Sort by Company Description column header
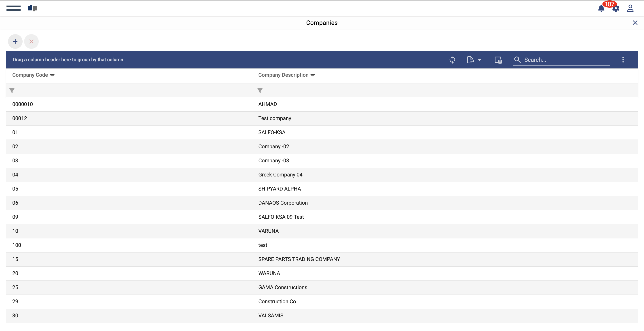The height and width of the screenshot is (331, 644). (283, 75)
